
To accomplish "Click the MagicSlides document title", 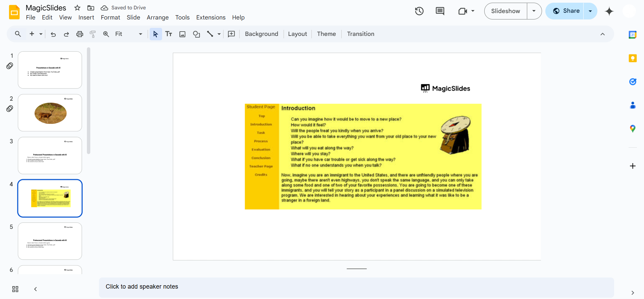I will tap(46, 8).
